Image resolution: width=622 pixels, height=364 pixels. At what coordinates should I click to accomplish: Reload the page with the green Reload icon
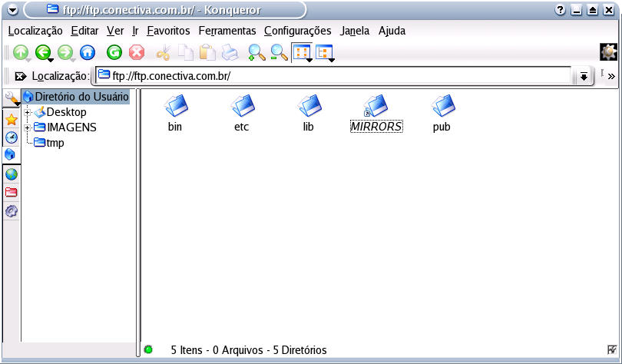114,52
